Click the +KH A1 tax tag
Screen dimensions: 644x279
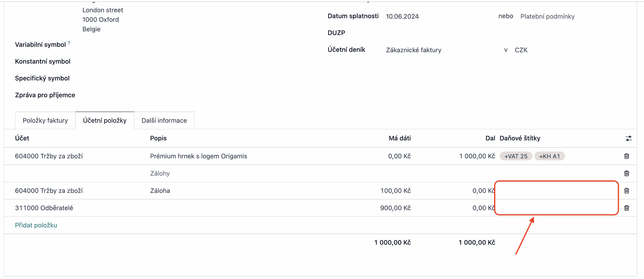(549, 156)
